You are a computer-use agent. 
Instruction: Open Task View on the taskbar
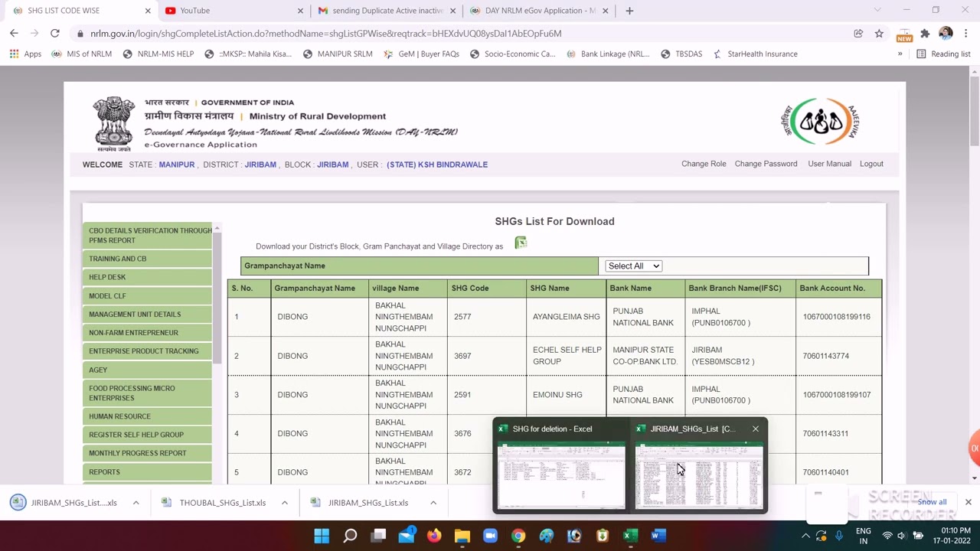point(378,536)
